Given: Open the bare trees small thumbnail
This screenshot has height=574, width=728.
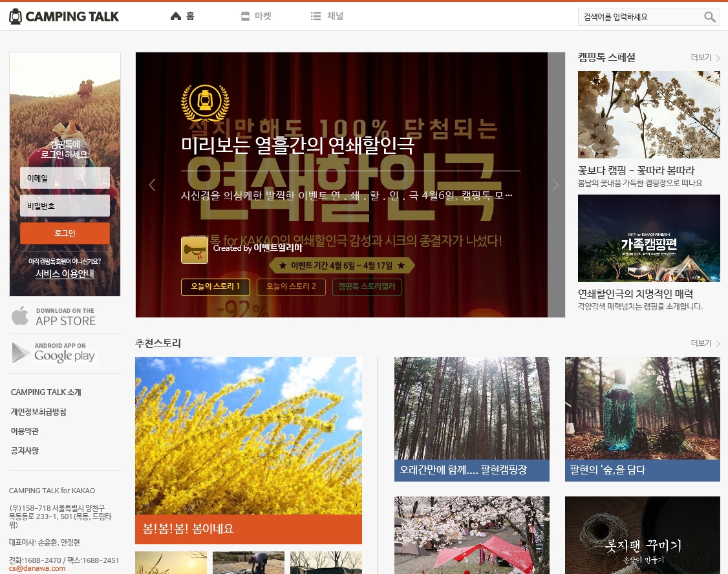Looking at the screenshot, I should click(326, 562).
